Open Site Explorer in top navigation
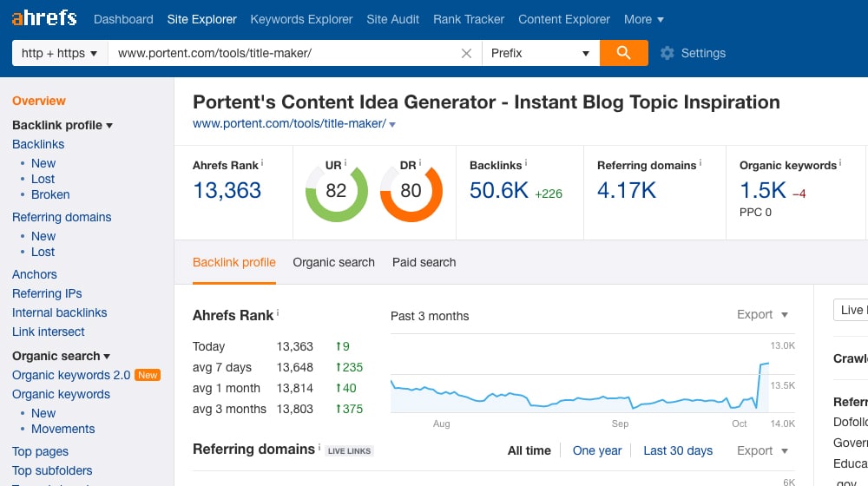Screen dimensions: 868x486 click(202, 19)
